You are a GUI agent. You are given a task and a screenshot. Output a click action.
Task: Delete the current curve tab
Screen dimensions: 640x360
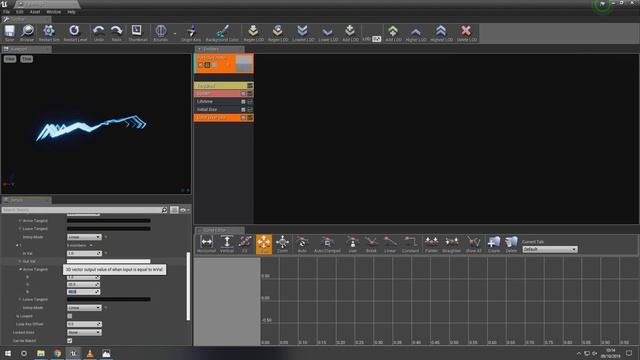pos(511,244)
